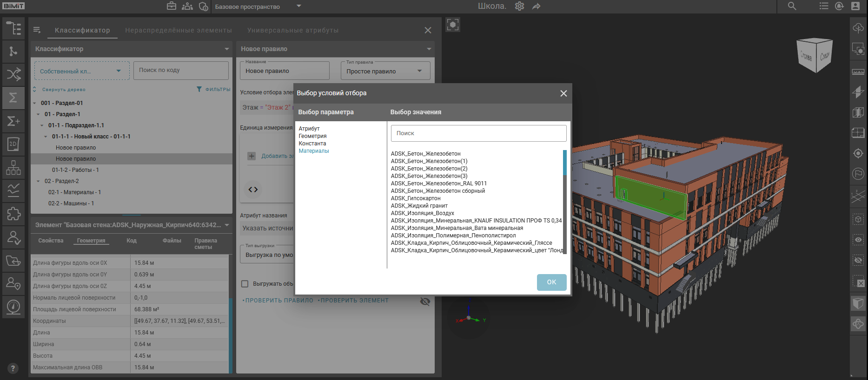This screenshot has height=380, width=868.
Task: Switch to Нераспределённые элементы tab
Action: coord(178,30)
